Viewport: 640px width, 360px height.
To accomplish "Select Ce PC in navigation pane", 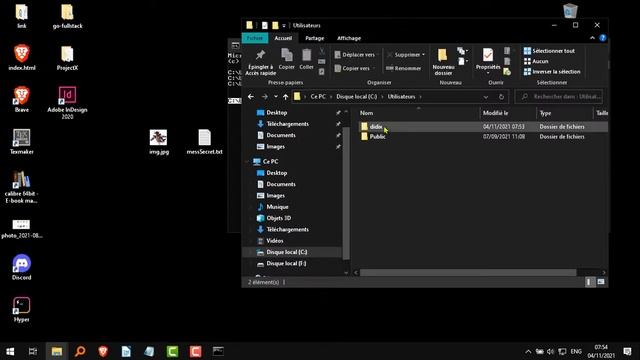I will coord(270,162).
